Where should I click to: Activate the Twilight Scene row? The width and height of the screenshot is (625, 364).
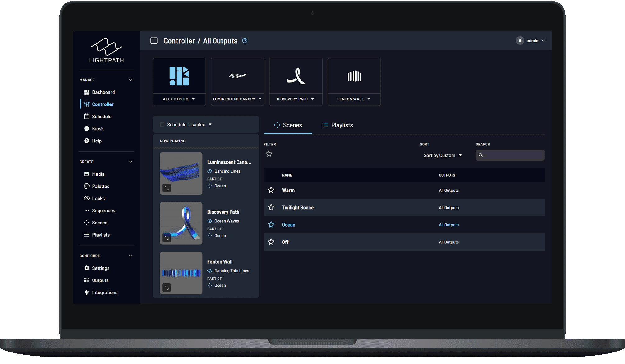pyautogui.click(x=297, y=208)
